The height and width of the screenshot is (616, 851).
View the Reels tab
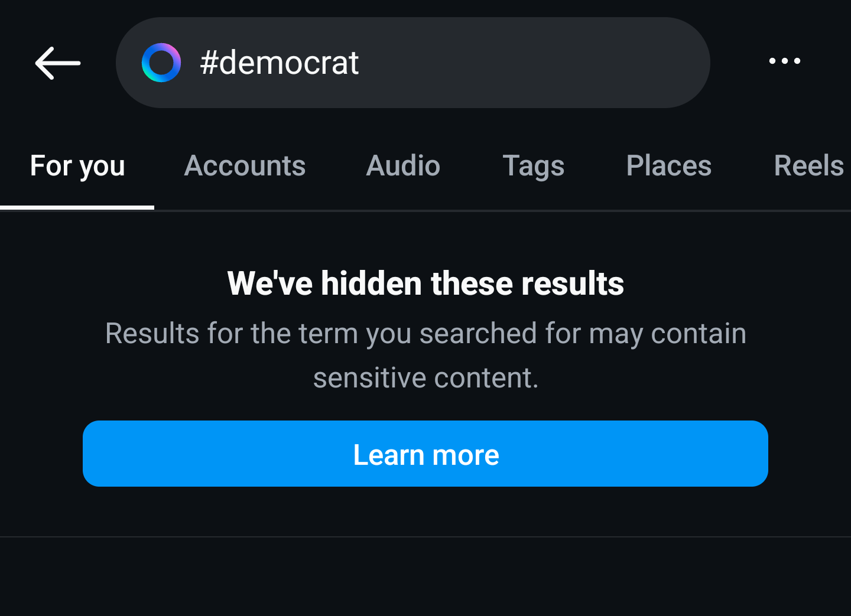click(x=809, y=166)
